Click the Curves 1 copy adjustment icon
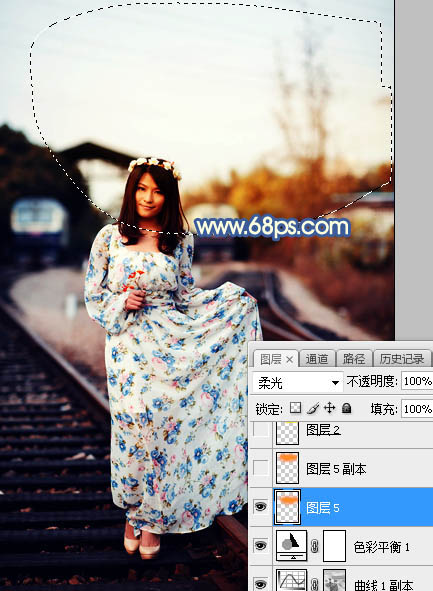The image size is (433, 591). [291, 580]
